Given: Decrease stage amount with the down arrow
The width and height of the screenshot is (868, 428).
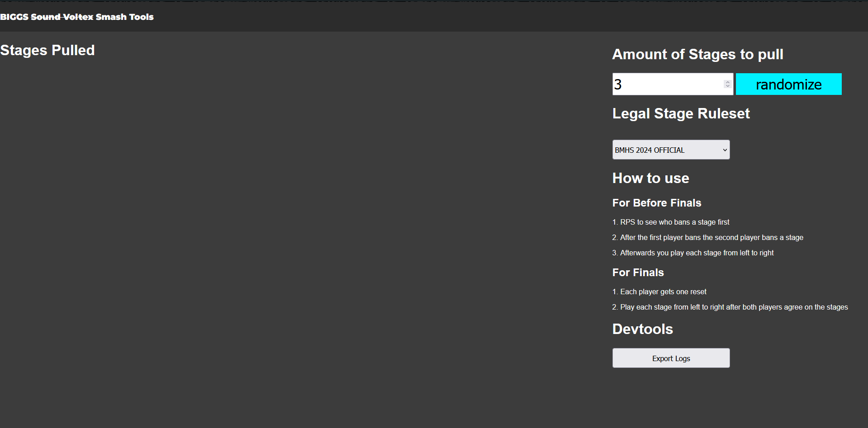Looking at the screenshot, I should pyautogui.click(x=727, y=86).
